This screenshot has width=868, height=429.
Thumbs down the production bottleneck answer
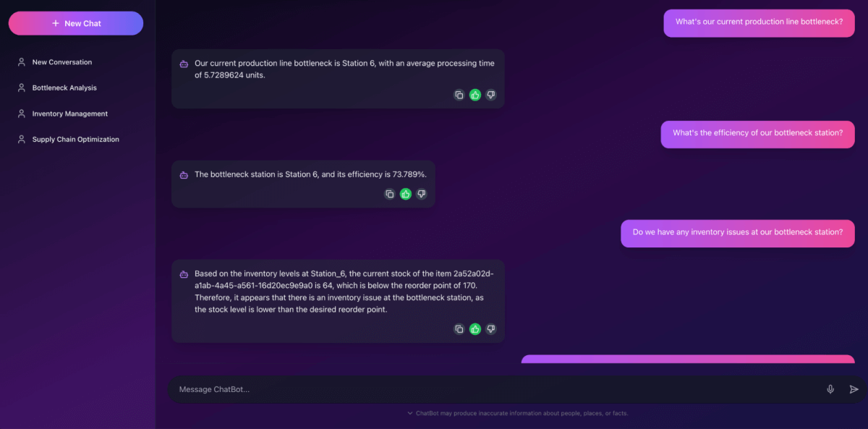pos(491,95)
